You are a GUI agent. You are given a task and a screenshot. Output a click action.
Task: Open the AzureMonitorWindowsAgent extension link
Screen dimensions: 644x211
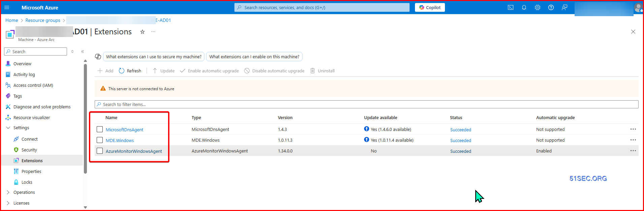(134, 151)
